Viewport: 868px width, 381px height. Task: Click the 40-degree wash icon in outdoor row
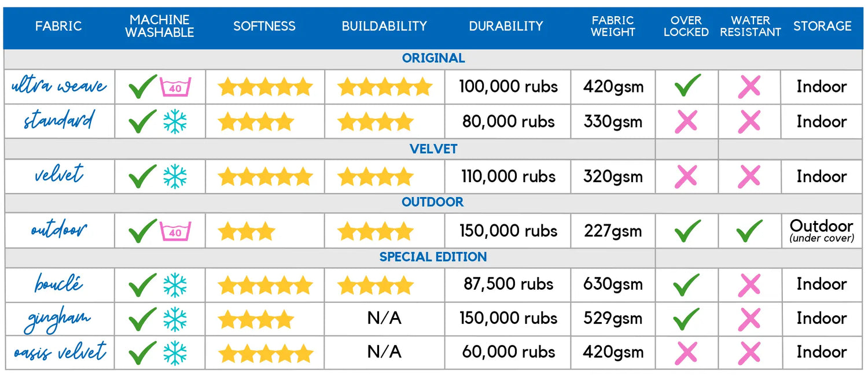click(x=175, y=231)
